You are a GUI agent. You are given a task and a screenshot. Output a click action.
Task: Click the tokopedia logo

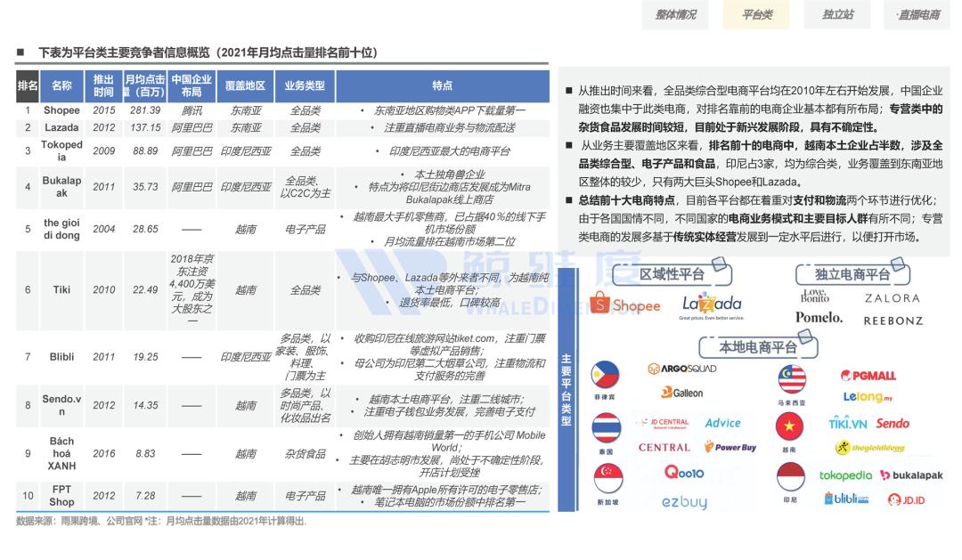pyautogui.click(x=845, y=475)
